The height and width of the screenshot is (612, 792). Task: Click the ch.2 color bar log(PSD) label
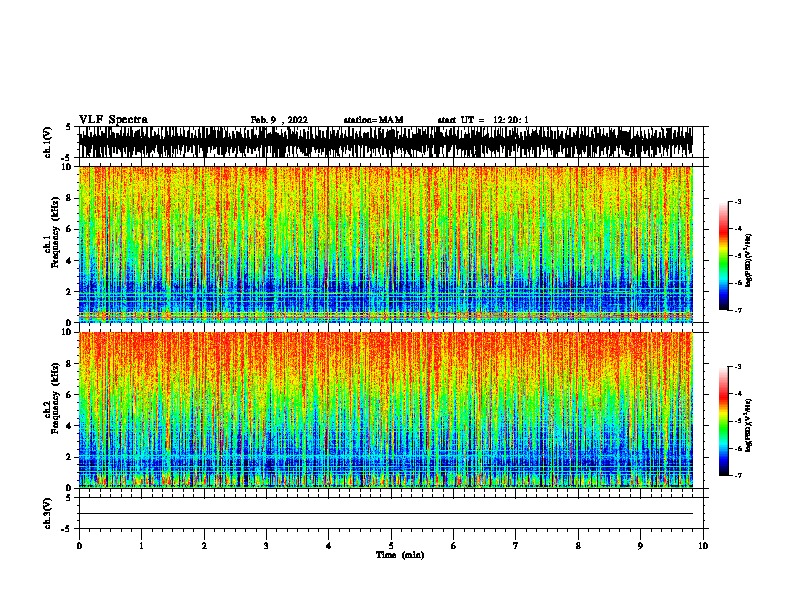point(748,425)
